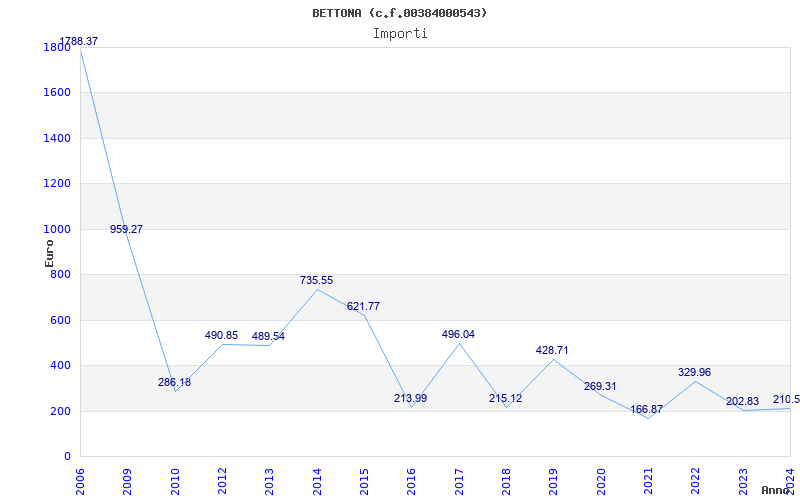
Task: Click x-axis year label 2021
Action: coord(648,481)
